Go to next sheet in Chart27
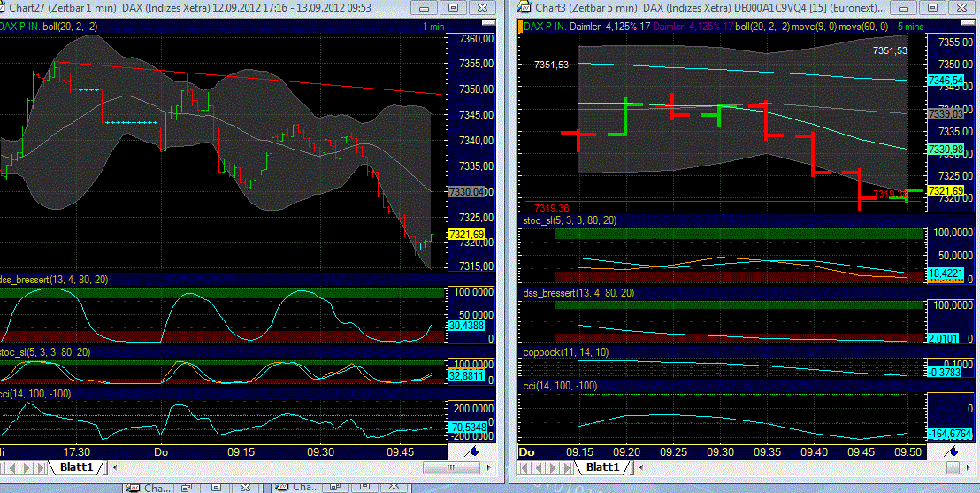The image size is (980, 493). coord(28,467)
